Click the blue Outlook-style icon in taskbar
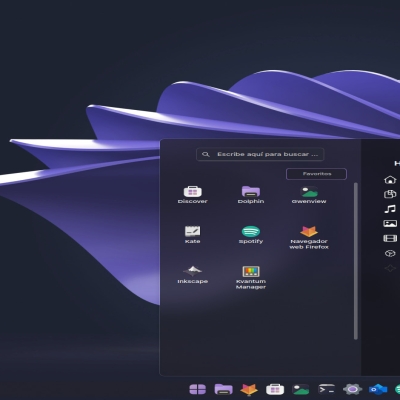 [378, 389]
